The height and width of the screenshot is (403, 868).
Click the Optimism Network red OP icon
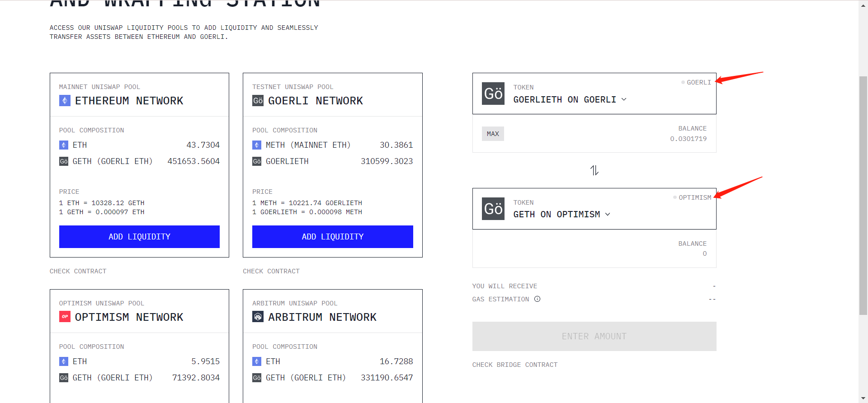pyautogui.click(x=65, y=317)
